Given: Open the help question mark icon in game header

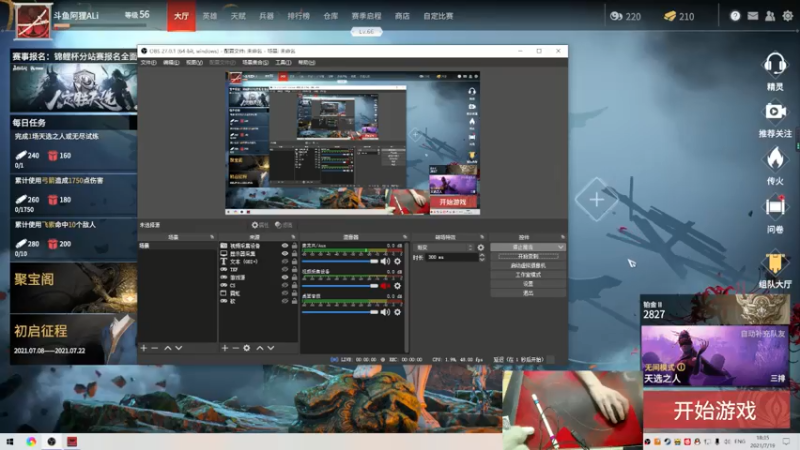Looking at the screenshot, I should point(735,16).
